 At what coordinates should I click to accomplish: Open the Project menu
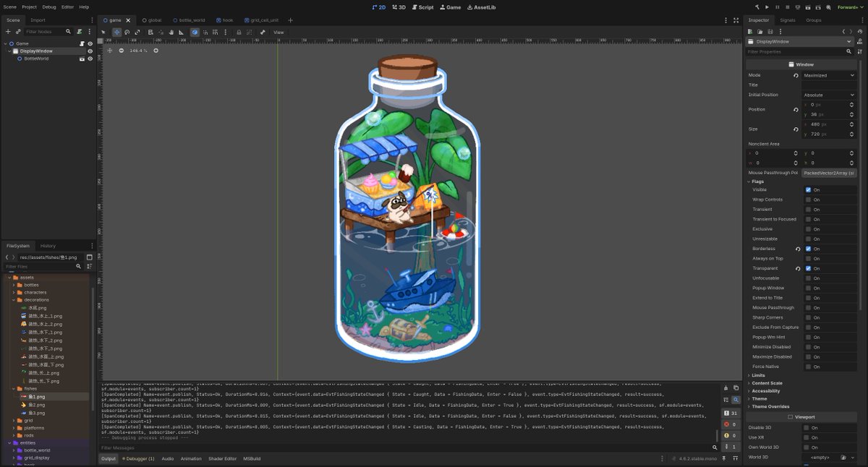(29, 7)
